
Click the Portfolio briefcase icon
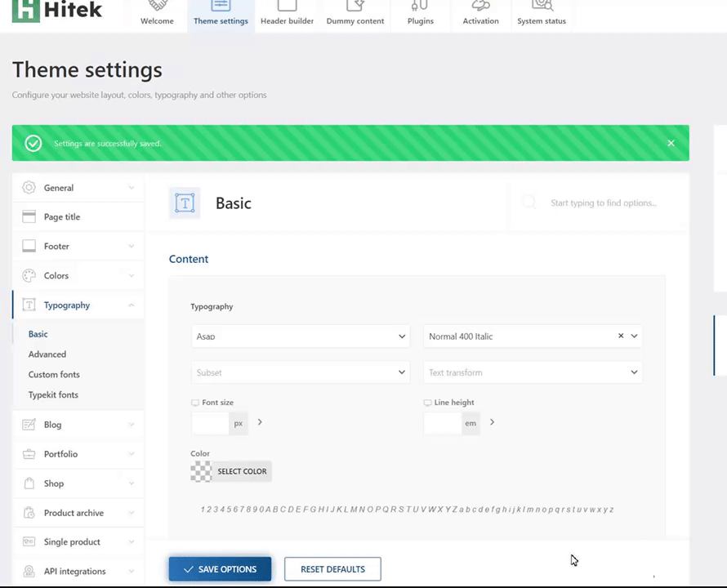29,454
